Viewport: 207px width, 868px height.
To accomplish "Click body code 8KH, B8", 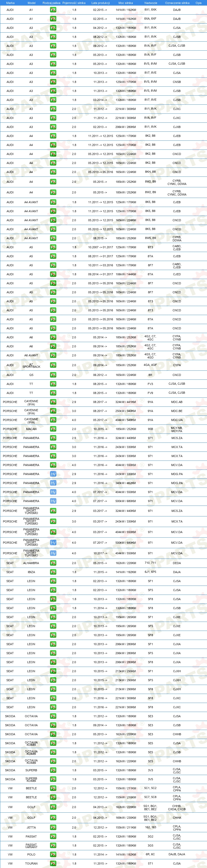I will (150, 172).
